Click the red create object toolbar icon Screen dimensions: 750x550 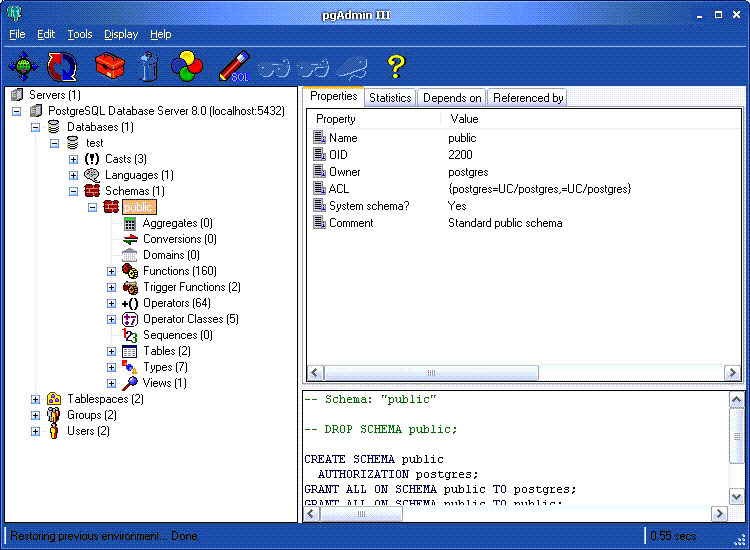pos(109,67)
